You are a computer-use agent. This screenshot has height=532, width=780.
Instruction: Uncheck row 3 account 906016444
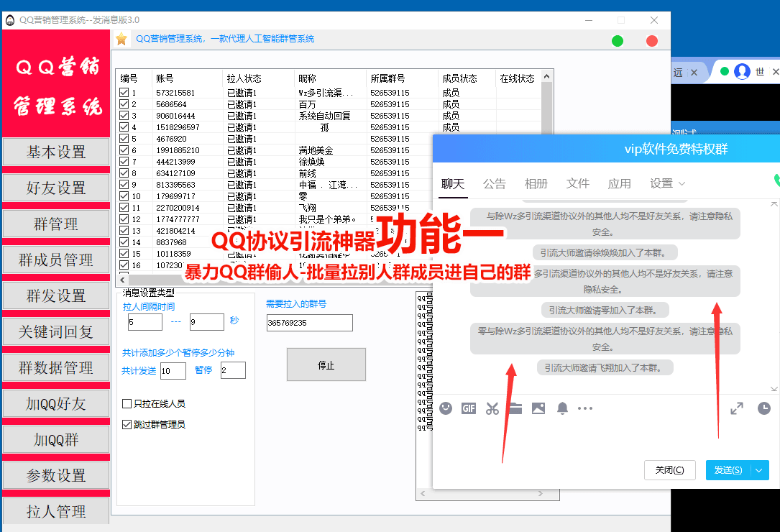pyautogui.click(x=124, y=116)
